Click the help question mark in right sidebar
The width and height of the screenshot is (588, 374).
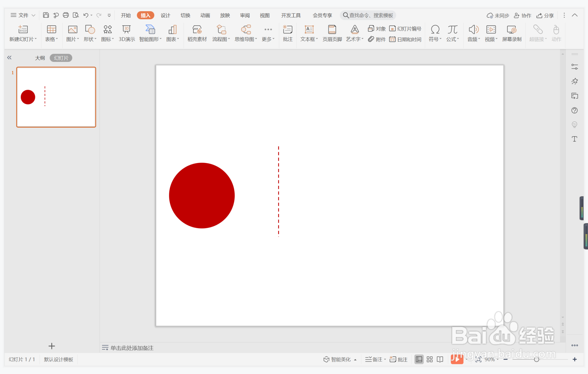(574, 110)
